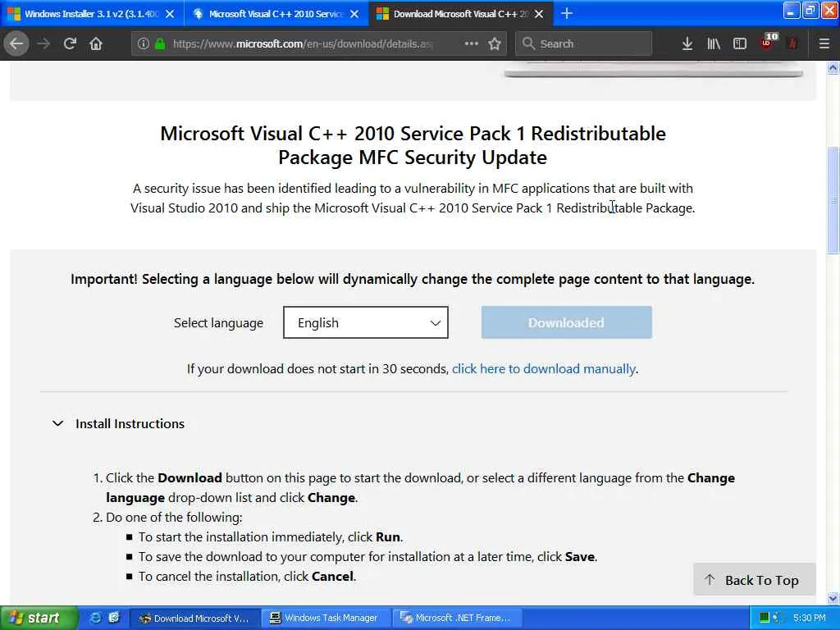Click second quick launch icon in taskbar
840x630 pixels.
point(113,618)
